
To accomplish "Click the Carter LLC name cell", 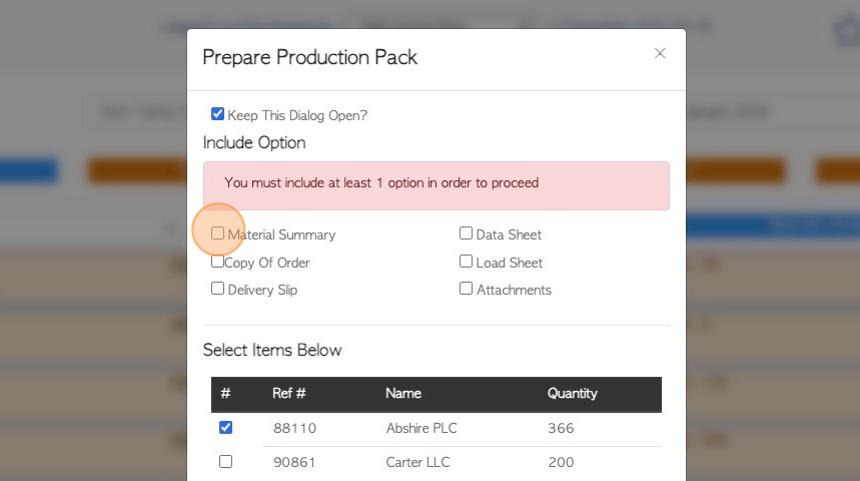I will point(418,462).
